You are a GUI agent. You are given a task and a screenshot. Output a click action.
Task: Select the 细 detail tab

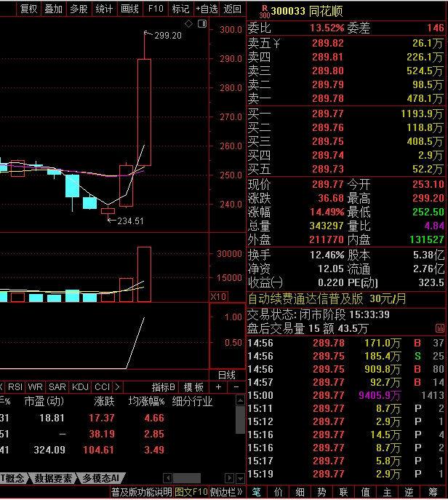[x=300, y=492]
